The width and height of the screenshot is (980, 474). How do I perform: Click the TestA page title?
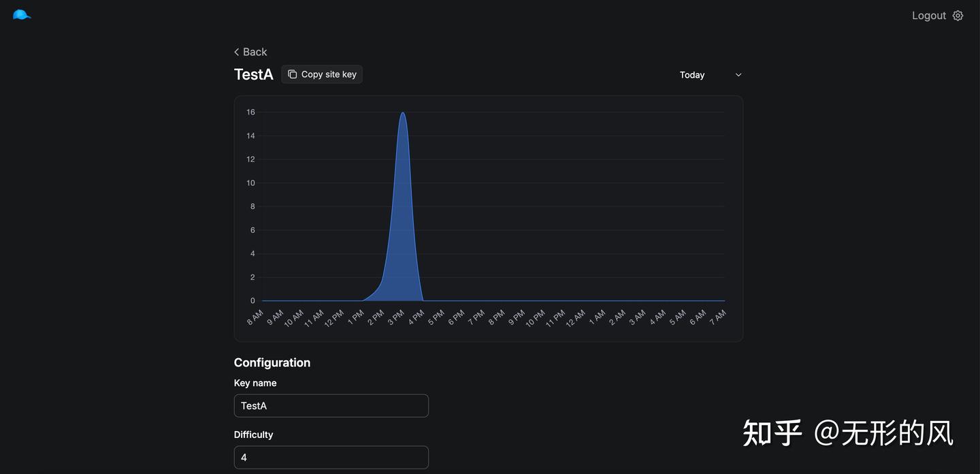(x=254, y=74)
